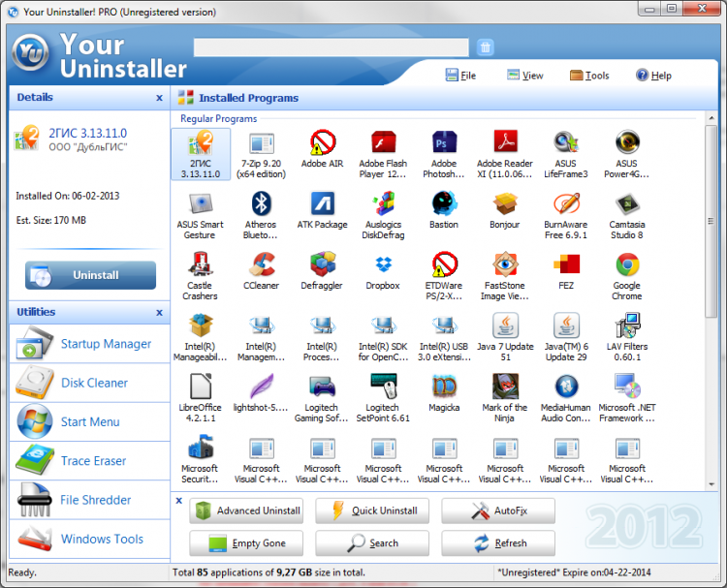Select ETDWare PS/2 program icon
Image resolution: width=727 pixels, height=588 pixels.
pyautogui.click(x=444, y=264)
